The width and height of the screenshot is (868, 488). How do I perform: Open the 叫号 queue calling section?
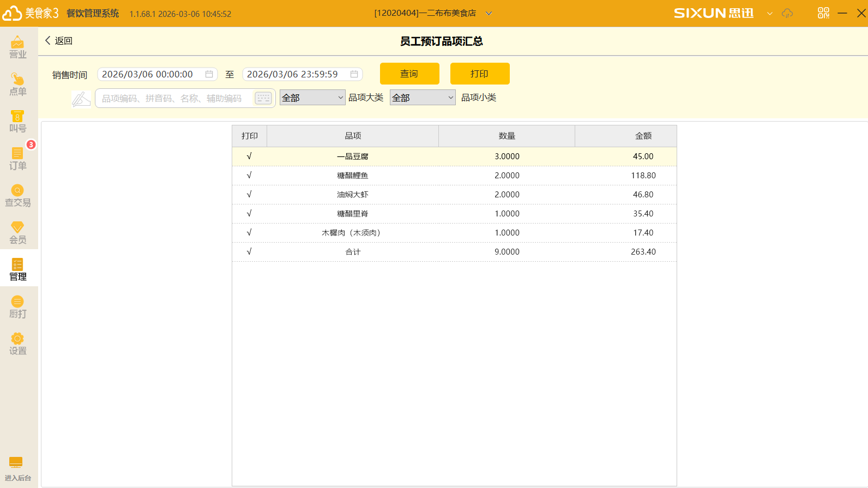[18, 122]
